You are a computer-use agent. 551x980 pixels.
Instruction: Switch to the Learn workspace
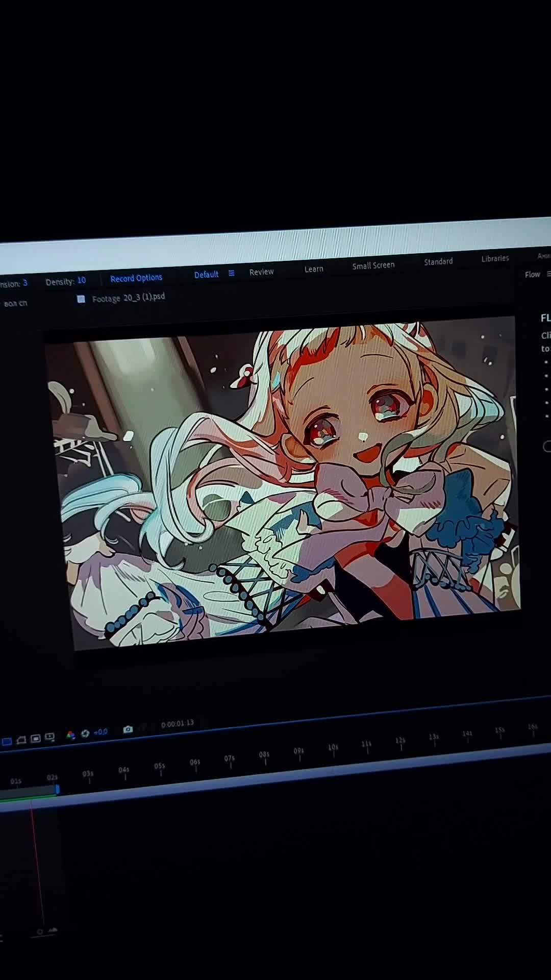click(x=314, y=269)
